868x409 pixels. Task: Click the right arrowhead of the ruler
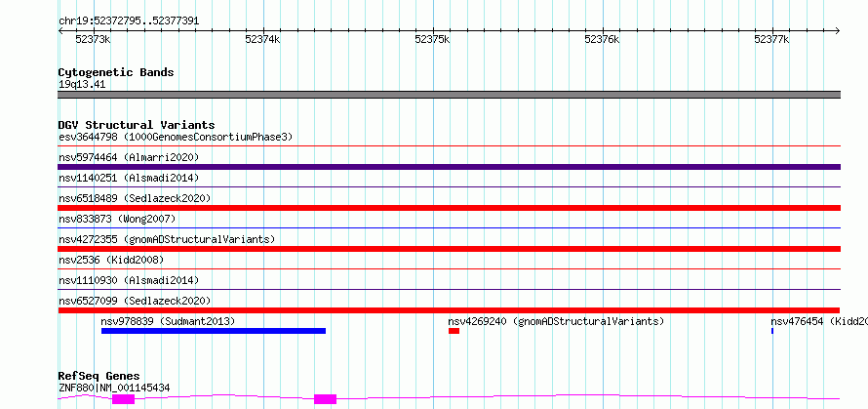tap(838, 31)
